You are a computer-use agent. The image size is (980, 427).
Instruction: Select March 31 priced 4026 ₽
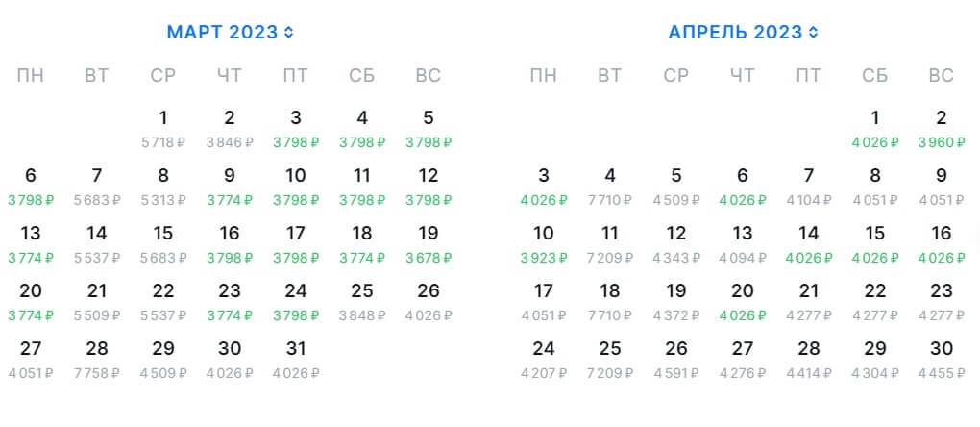296,359
